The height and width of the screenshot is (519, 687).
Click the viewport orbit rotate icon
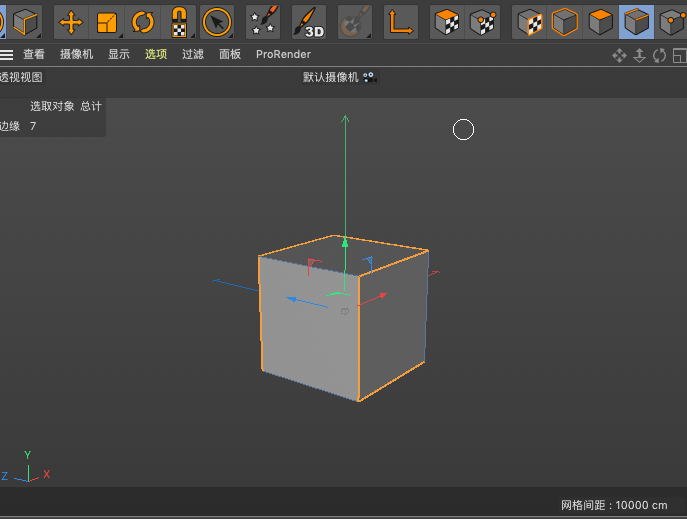(x=659, y=56)
